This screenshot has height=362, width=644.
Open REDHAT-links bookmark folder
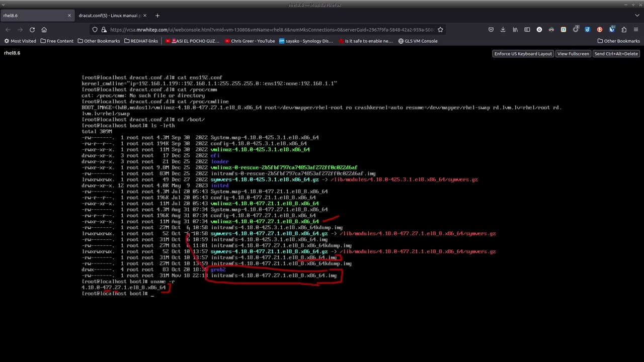point(140,41)
